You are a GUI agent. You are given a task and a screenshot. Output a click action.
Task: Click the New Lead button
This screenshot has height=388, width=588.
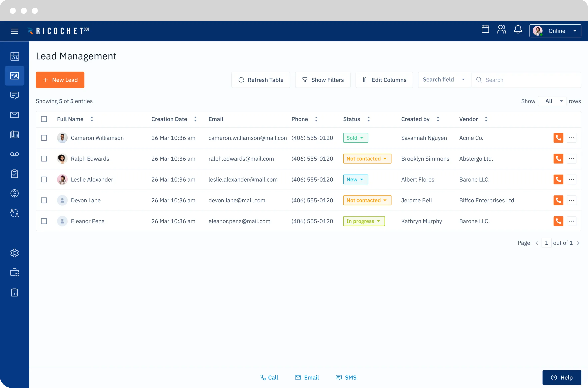click(x=60, y=80)
